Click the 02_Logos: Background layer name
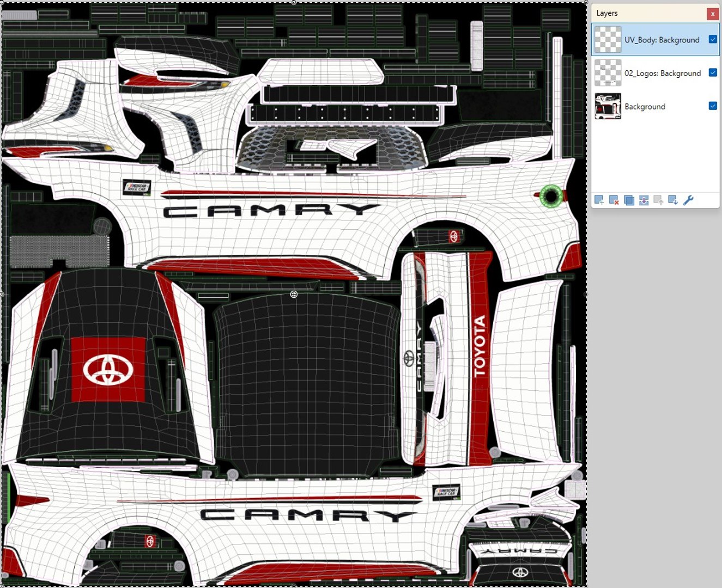Screen dimensions: 722x588 pyautogui.click(x=663, y=73)
